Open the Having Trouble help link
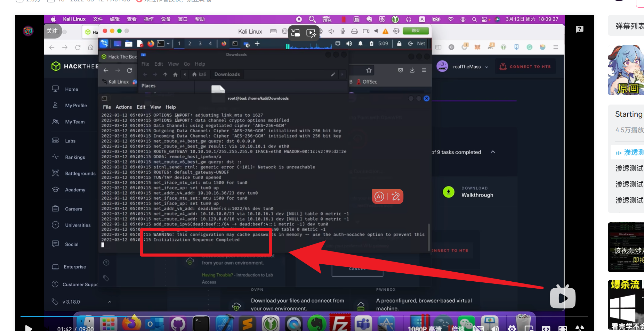Image resolution: width=644 pixels, height=331 pixels. (217, 275)
